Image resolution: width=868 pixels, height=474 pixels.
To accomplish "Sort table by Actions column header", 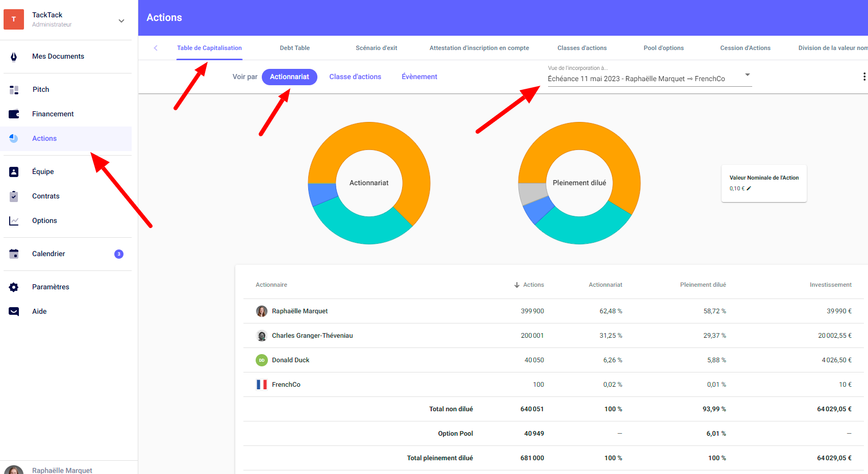I will 533,285.
